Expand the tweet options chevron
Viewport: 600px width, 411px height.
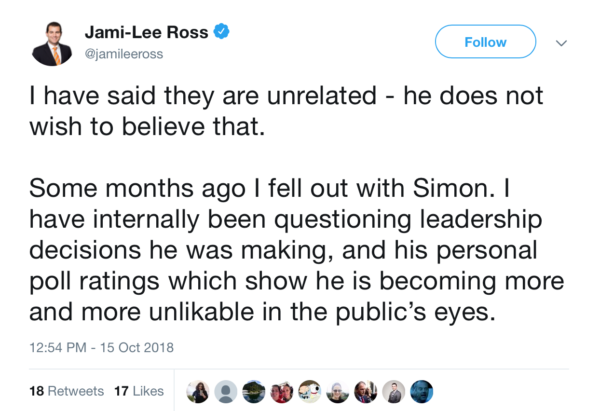tap(561, 43)
